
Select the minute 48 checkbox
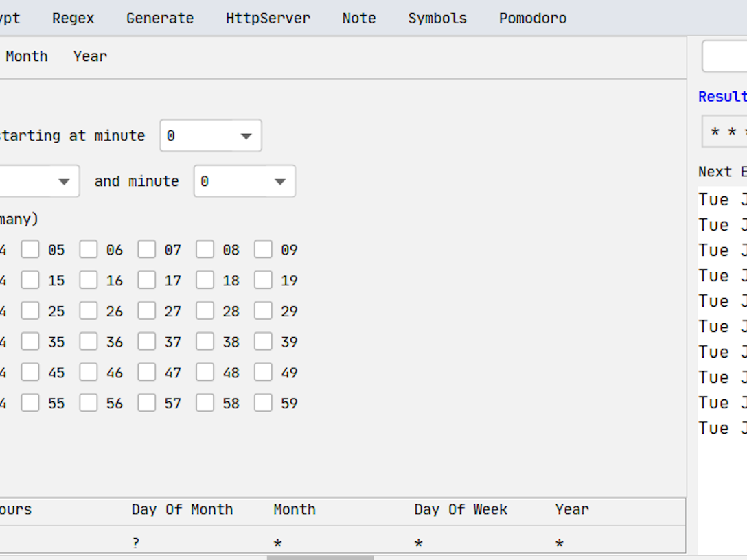205,372
